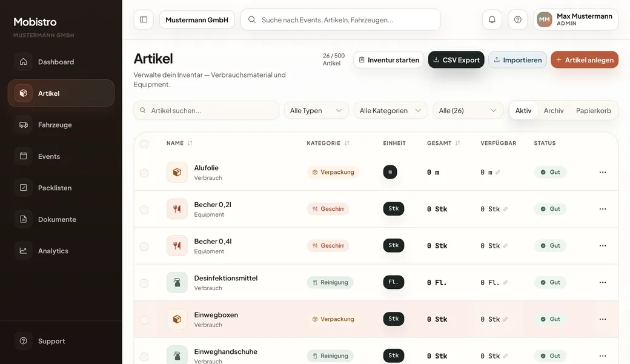Image resolution: width=630 pixels, height=364 pixels.
Task: Focus the global Events, Artikeln search field
Action: [x=340, y=20]
